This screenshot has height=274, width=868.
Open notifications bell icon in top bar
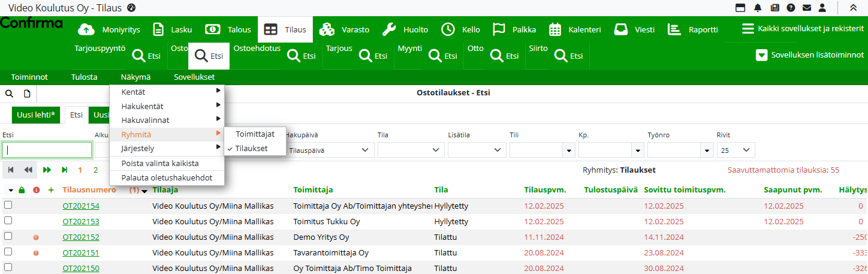(x=758, y=8)
